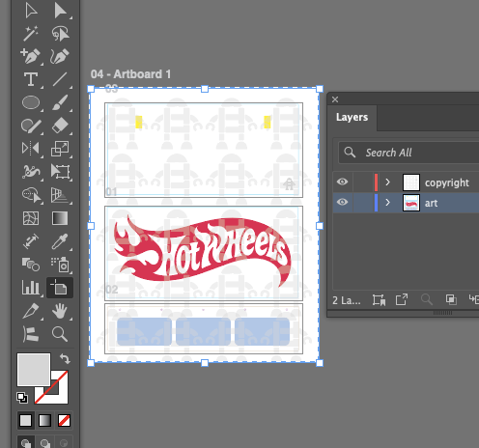
Task: Choose the Puppet Warp tool
Action: point(31,172)
